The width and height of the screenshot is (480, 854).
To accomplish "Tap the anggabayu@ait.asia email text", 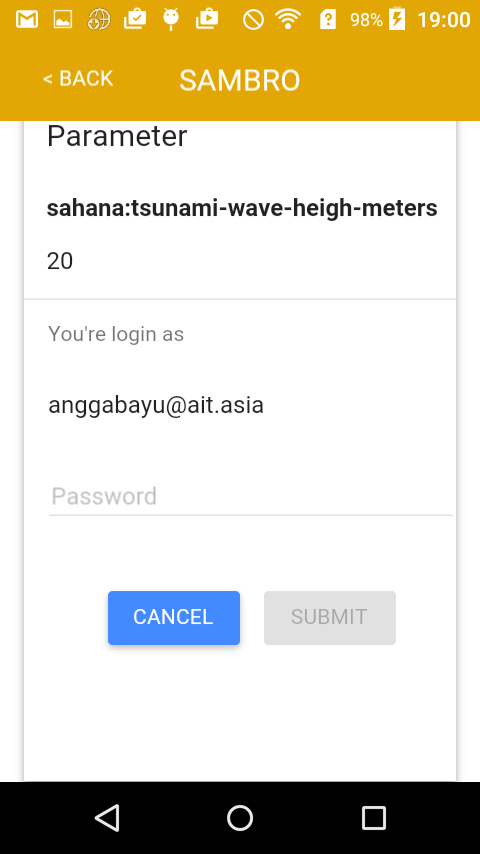I will 156,405.
